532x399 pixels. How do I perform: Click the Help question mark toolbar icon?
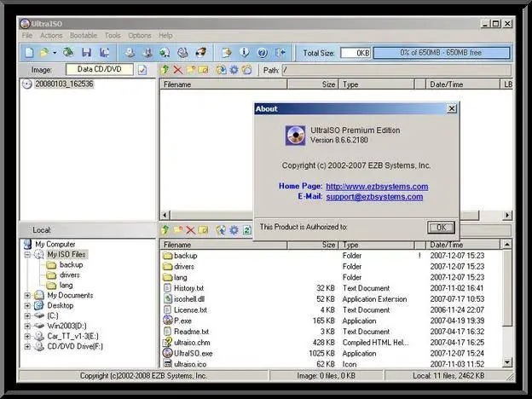click(x=263, y=53)
